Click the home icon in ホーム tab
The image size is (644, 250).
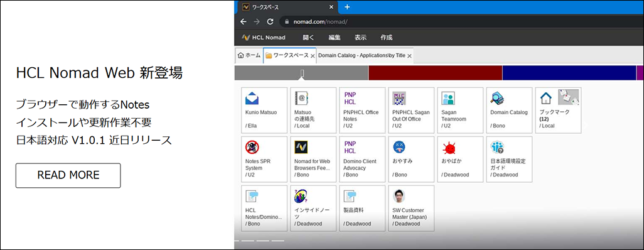pos(240,55)
